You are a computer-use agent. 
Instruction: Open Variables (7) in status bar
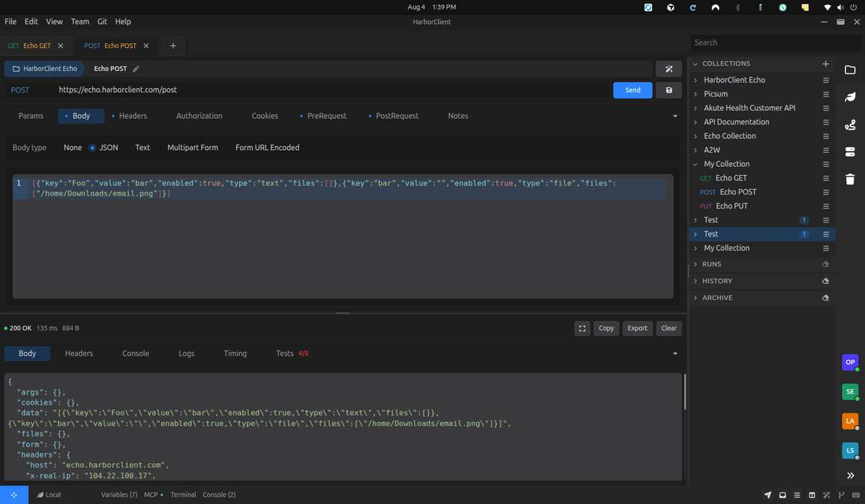click(x=119, y=495)
